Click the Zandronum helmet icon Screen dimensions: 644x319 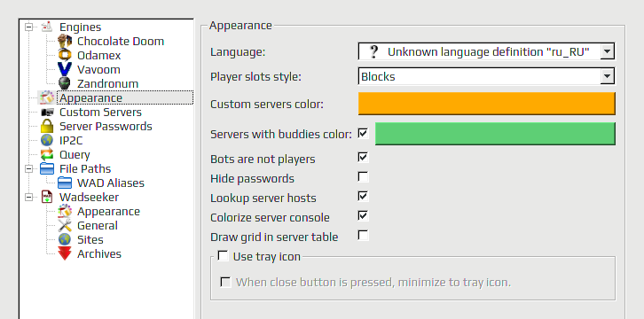coord(65,83)
